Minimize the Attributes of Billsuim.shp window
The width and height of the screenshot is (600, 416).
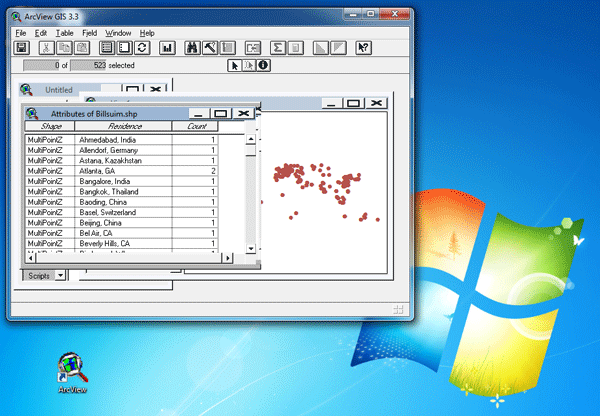[x=199, y=113]
